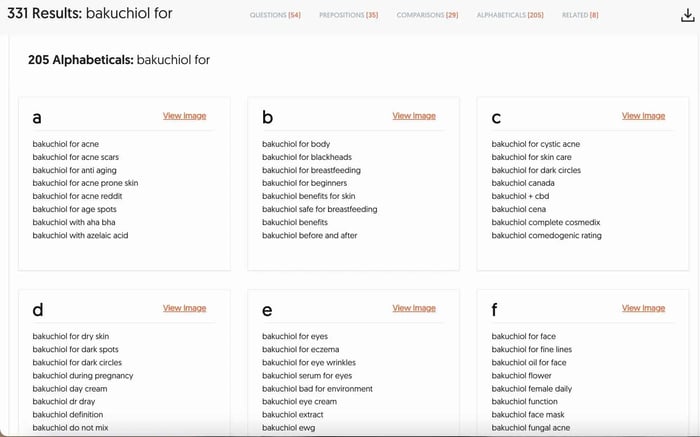The height and width of the screenshot is (437, 700).
Task: View Image for letter d card
Action: pyautogui.click(x=184, y=308)
